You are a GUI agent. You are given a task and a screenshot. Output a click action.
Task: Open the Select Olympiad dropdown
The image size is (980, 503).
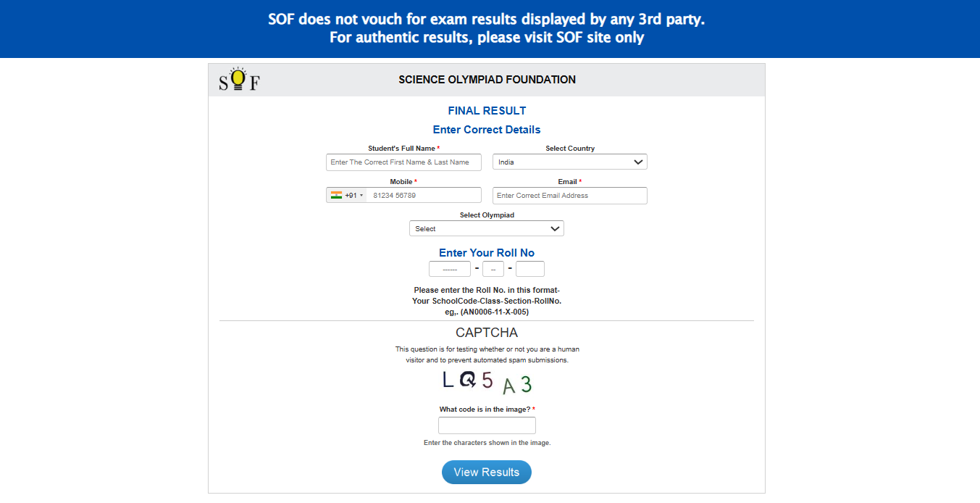pos(486,228)
